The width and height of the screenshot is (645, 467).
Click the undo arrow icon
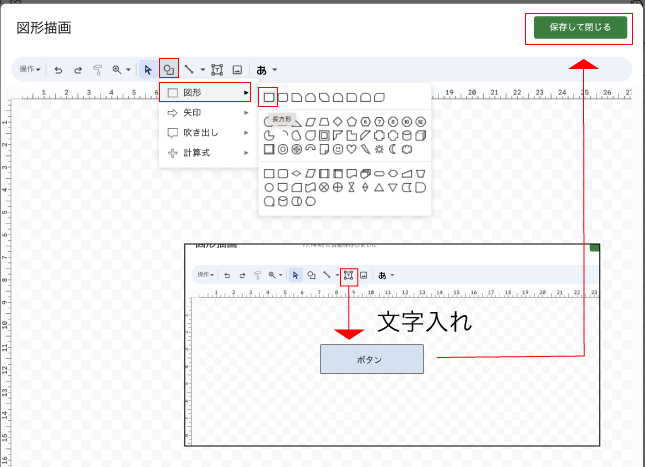pos(59,70)
